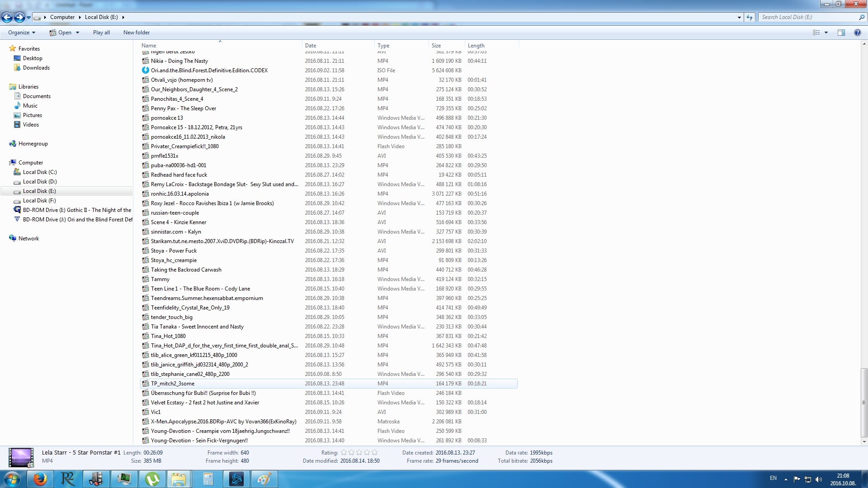The height and width of the screenshot is (488, 868).
Task: Select the tender_touch_big file icon
Action: (145, 317)
